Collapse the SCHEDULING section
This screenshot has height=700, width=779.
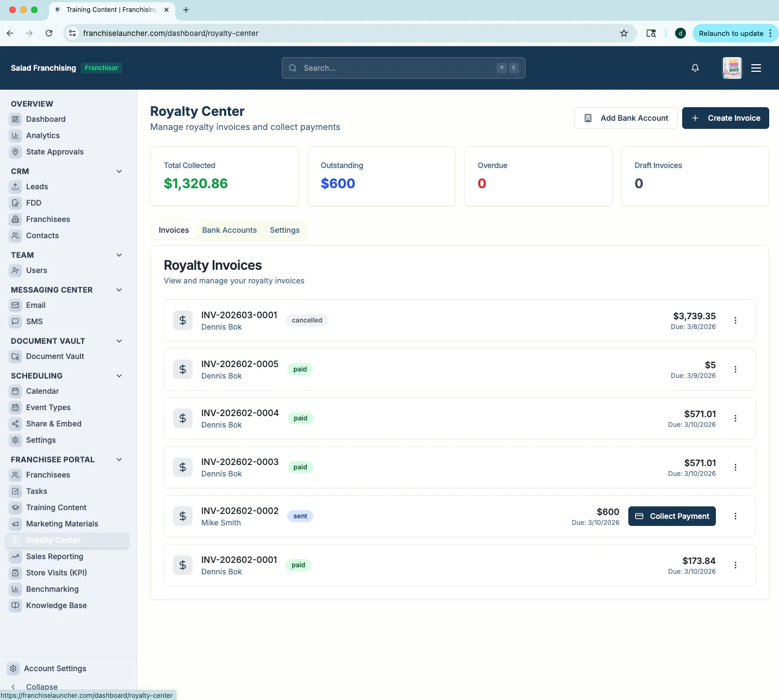(119, 376)
